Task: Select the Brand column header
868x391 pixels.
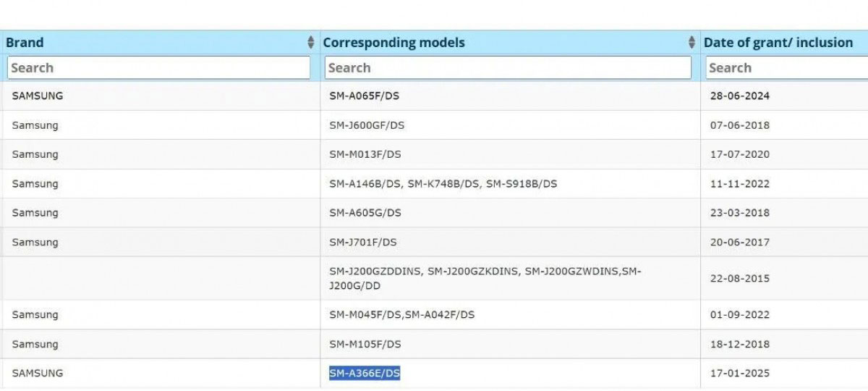Action: (x=25, y=43)
